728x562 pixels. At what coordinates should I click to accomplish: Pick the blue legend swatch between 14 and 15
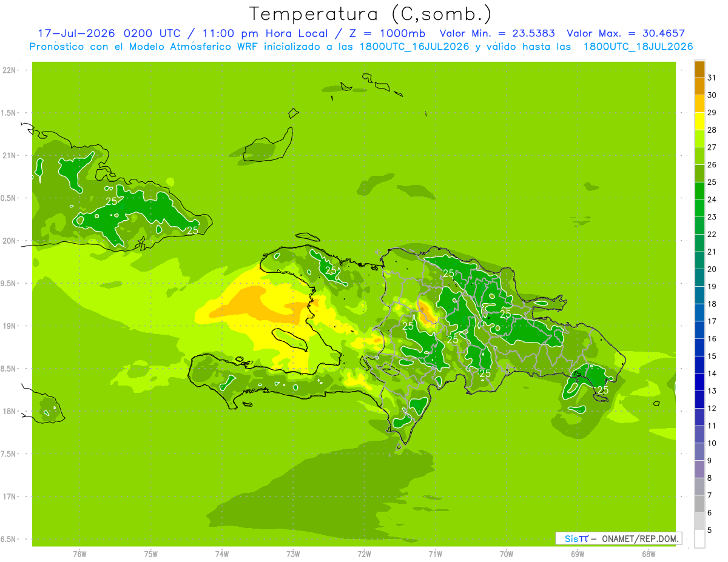tap(699, 365)
